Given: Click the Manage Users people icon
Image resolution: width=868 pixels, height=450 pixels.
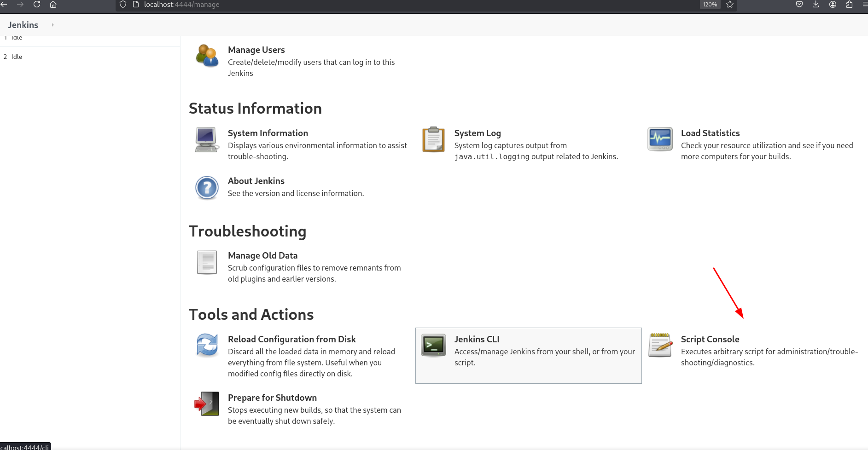Looking at the screenshot, I should (x=207, y=56).
